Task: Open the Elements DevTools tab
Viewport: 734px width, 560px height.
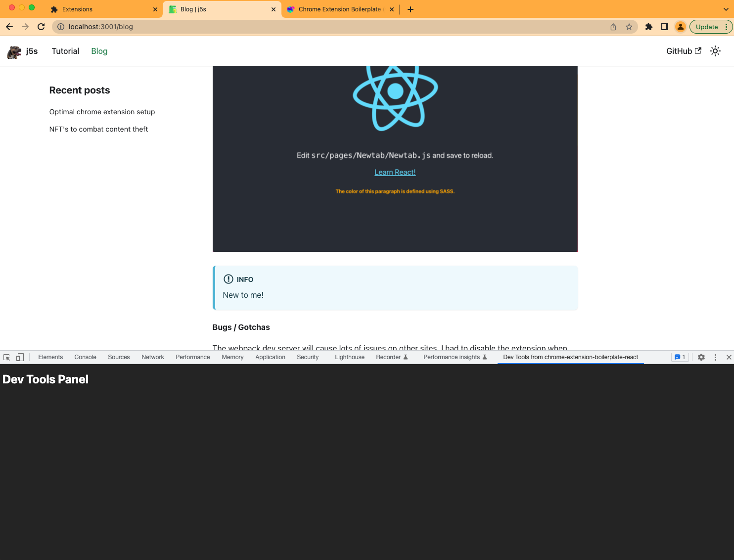Action: click(x=50, y=357)
